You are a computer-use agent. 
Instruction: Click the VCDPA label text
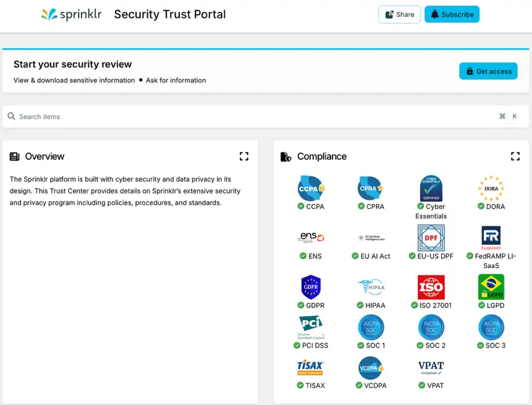[x=375, y=385]
